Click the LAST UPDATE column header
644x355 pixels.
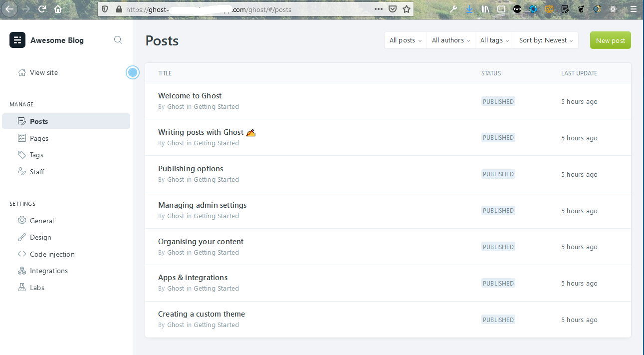tap(579, 73)
